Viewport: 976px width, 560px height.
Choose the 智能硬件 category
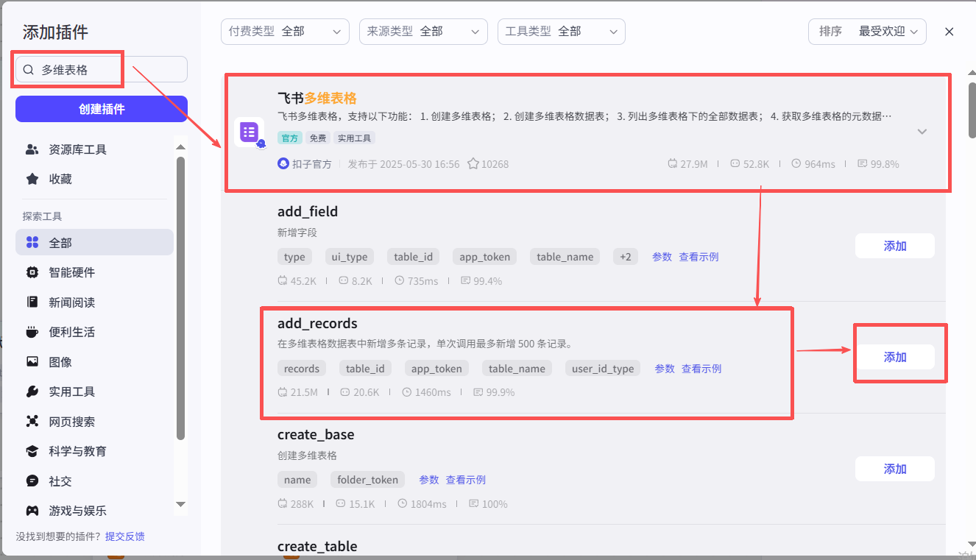(71, 272)
